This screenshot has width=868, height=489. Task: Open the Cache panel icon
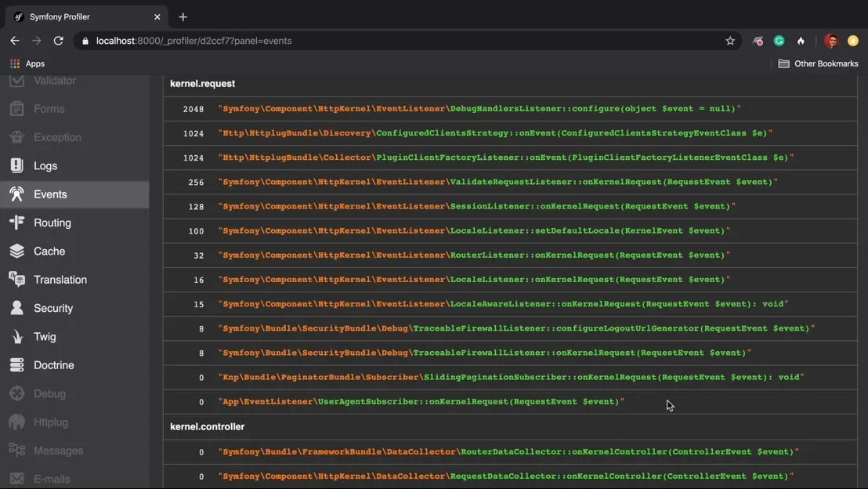point(16,251)
